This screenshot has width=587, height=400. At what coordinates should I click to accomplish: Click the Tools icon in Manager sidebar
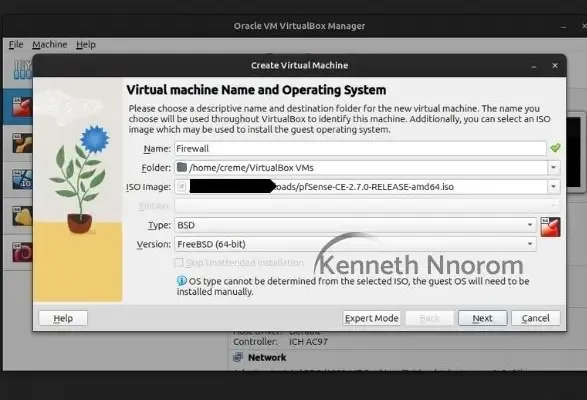[23, 70]
